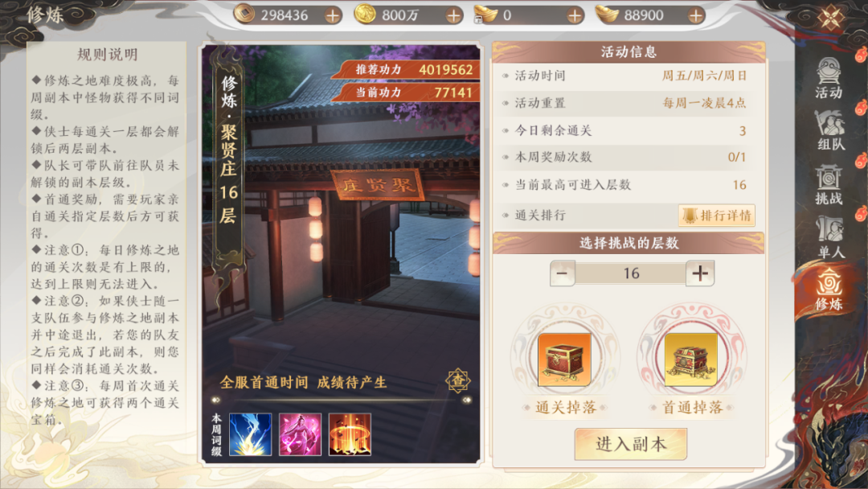Click the 查 lookup diamond icon
The image size is (868, 489).
click(x=458, y=380)
